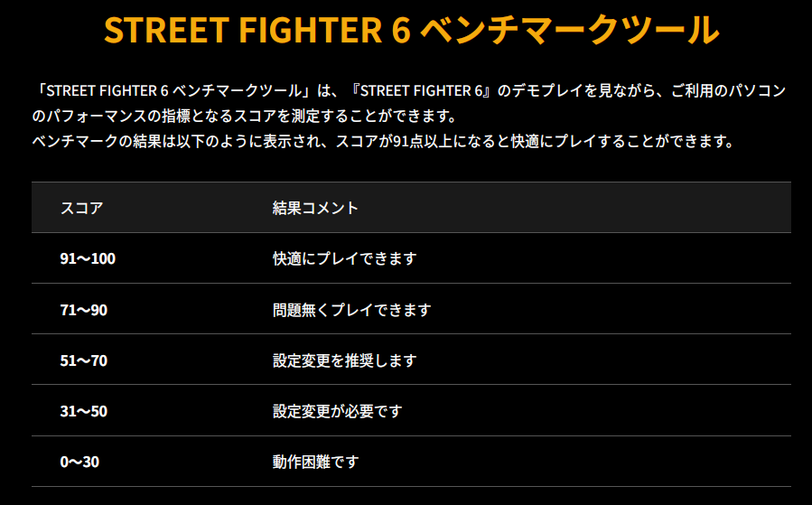Click the 設定変更を推奨します comment

(344, 360)
